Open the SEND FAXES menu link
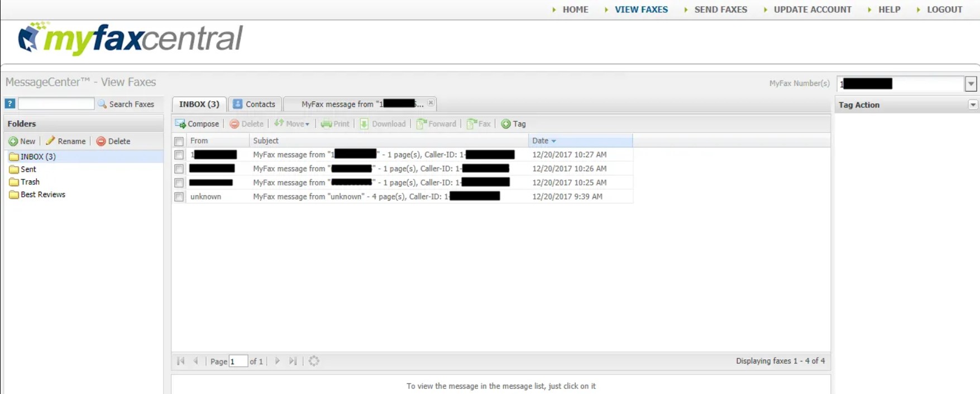 coord(721,10)
